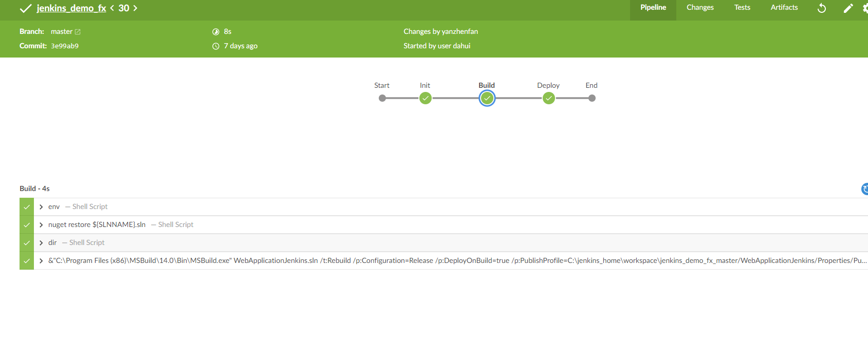Select the Init stage node
Screen dimensions: 868x340
click(x=425, y=98)
